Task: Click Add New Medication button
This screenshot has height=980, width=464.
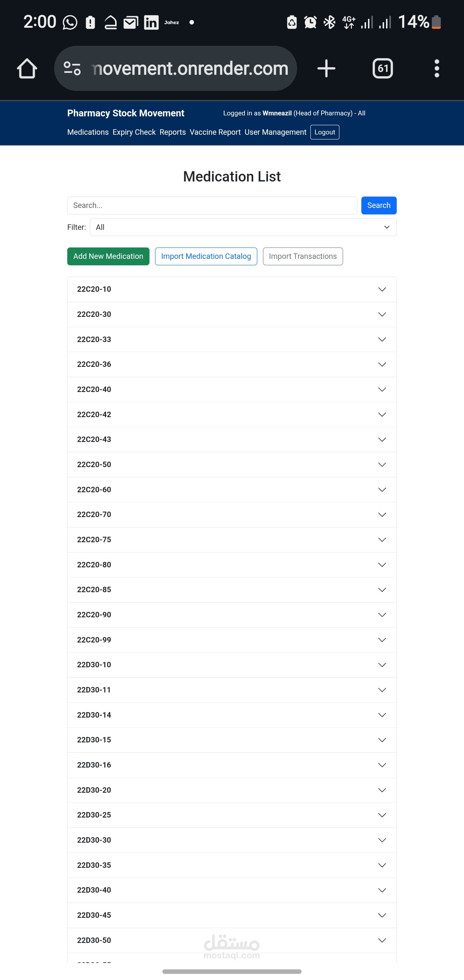Action: [x=108, y=256]
